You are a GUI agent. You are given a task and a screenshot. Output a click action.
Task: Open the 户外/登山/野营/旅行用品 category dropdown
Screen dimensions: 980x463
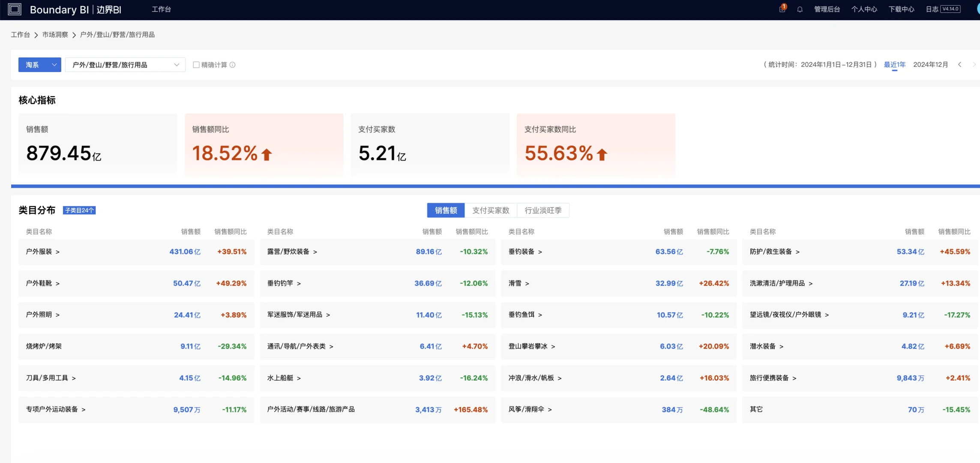pos(125,65)
